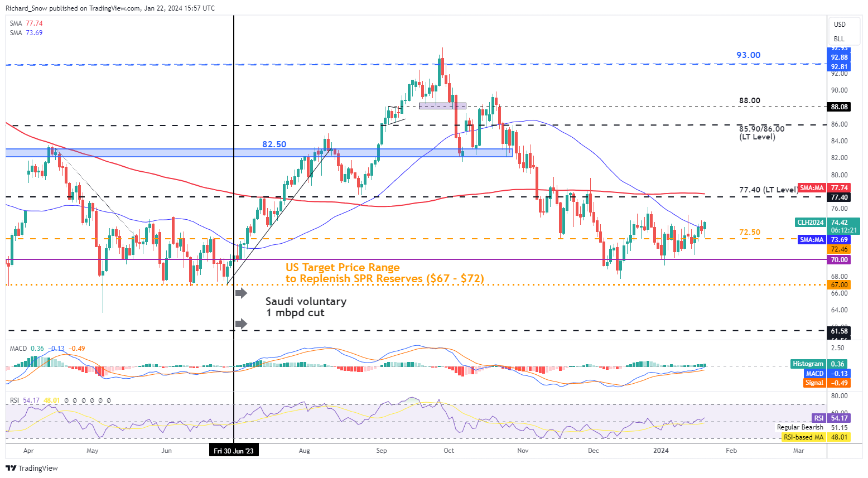Click the Aug label on time axis
Image resolution: width=868 pixels, height=478 pixels.
point(304,451)
